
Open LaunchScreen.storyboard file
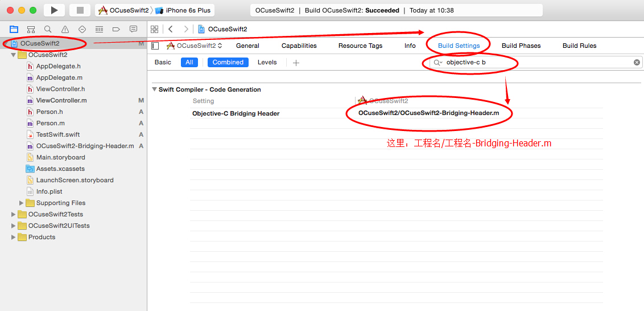[75, 180]
